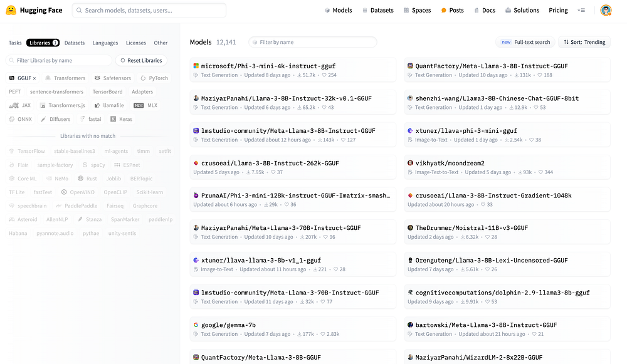The height and width of the screenshot is (364, 627).
Task: Click the Reset Libraries button
Action: point(141,60)
